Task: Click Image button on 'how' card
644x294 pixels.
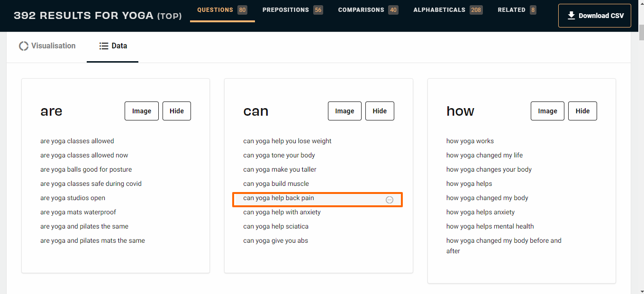Action: [x=547, y=111]
